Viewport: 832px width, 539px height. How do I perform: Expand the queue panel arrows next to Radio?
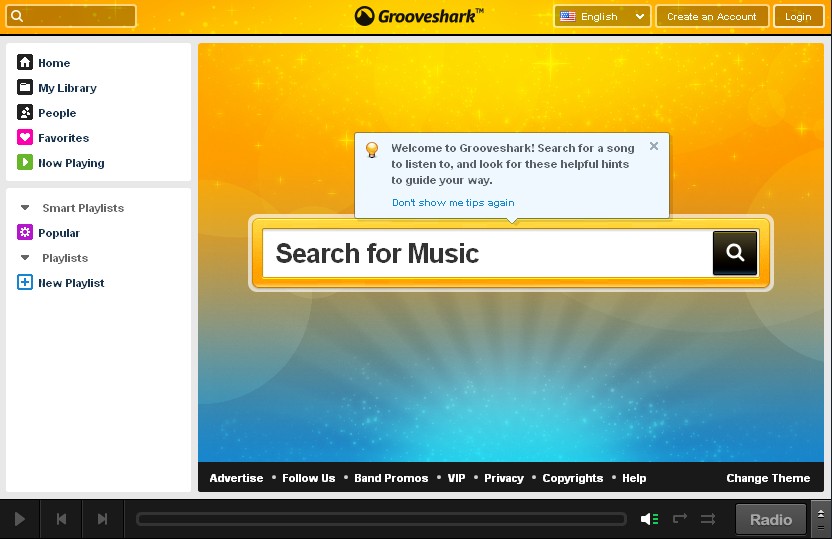click(821, 519)
